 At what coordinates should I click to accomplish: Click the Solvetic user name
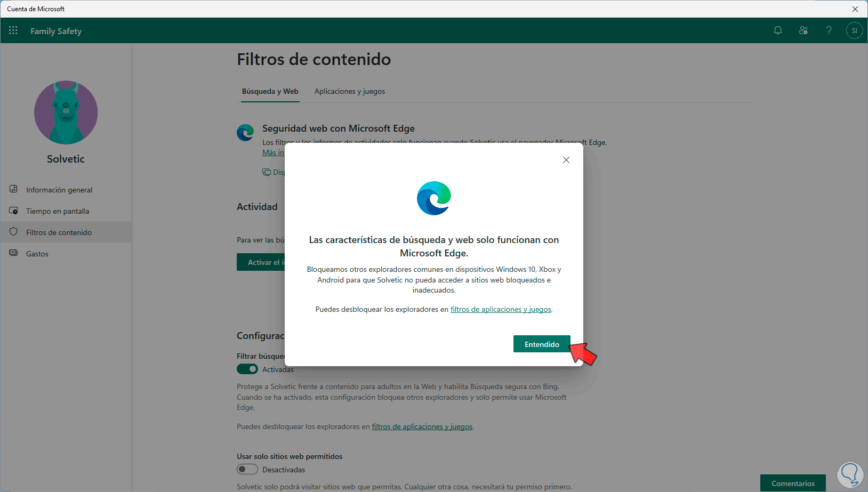tap(66, 159)
